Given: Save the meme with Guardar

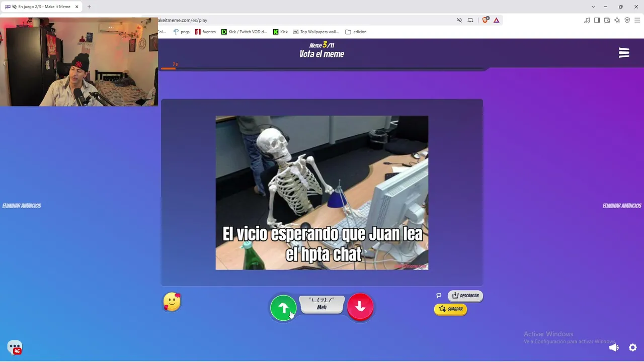Looking at the screenshot, I should pos(450,309).
